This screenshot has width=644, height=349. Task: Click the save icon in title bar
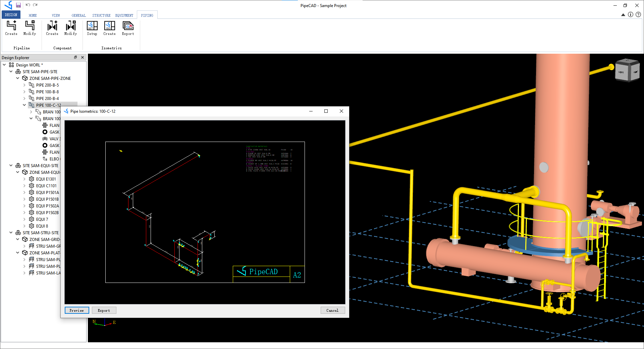coord(18,5)
